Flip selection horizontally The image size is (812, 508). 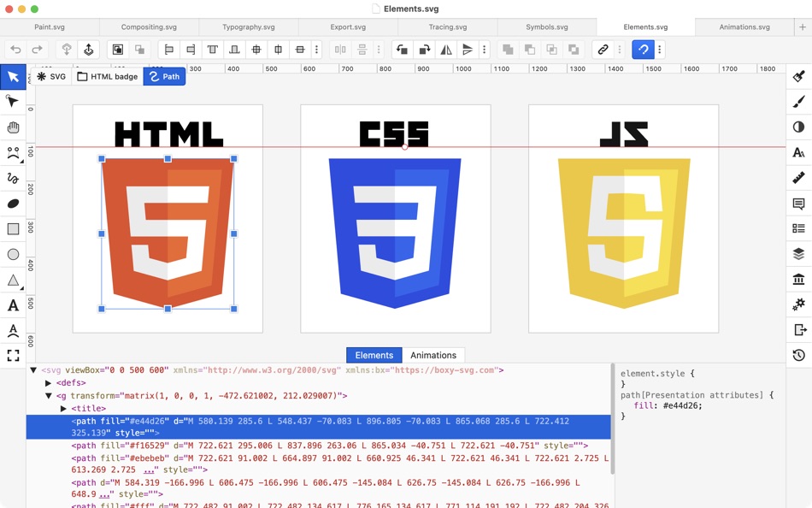coord(446,50)
